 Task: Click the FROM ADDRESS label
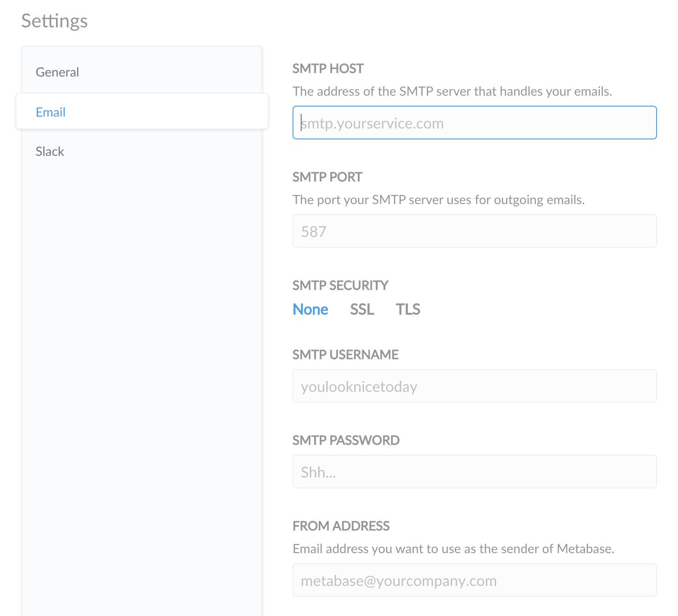tap(341, 526)
